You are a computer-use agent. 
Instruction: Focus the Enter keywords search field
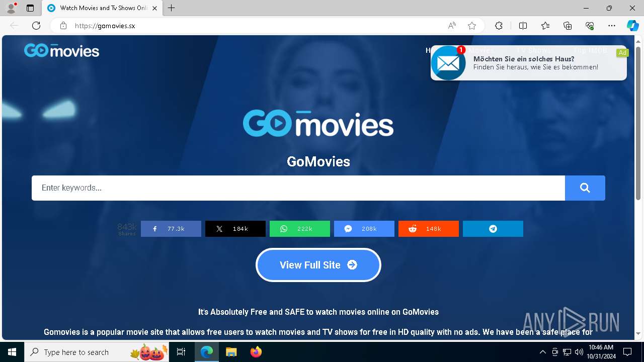(x=298, y=188)
